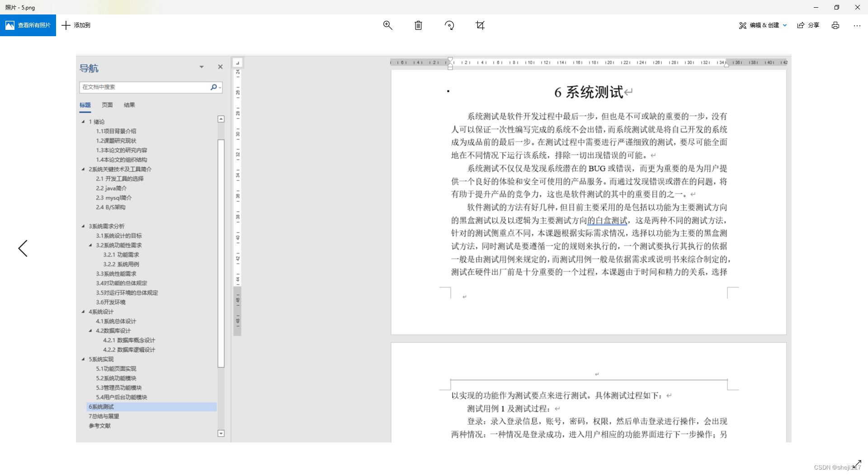Viewport: 868px width, 475px height.
Task: Open the more options (...) menu
Action: (857, 25)
